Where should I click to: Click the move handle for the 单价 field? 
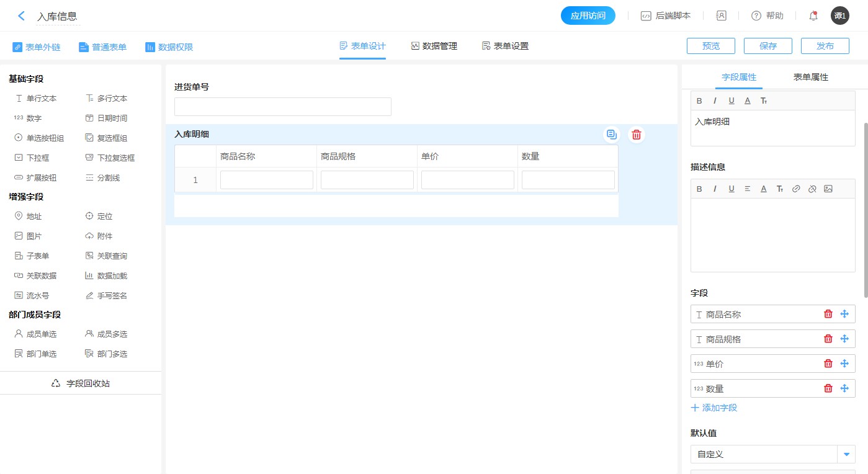click(844, 364)
